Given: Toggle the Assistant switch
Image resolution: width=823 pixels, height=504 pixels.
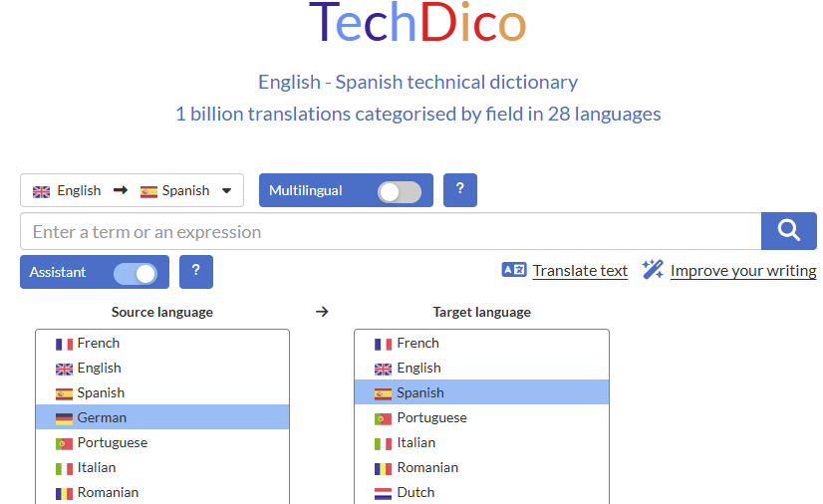Looking at the screenshot, I should coord(136,274).
